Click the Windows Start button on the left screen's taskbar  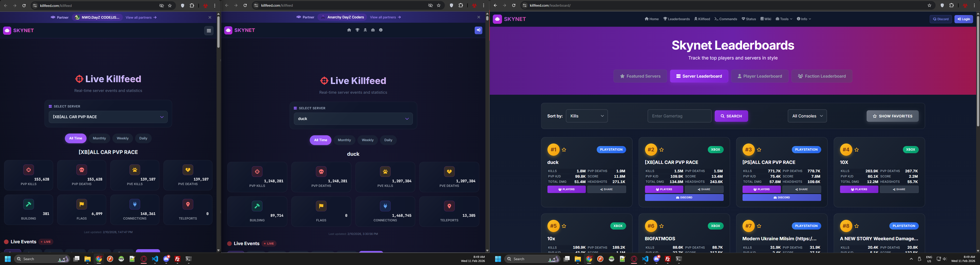point(8,259)
